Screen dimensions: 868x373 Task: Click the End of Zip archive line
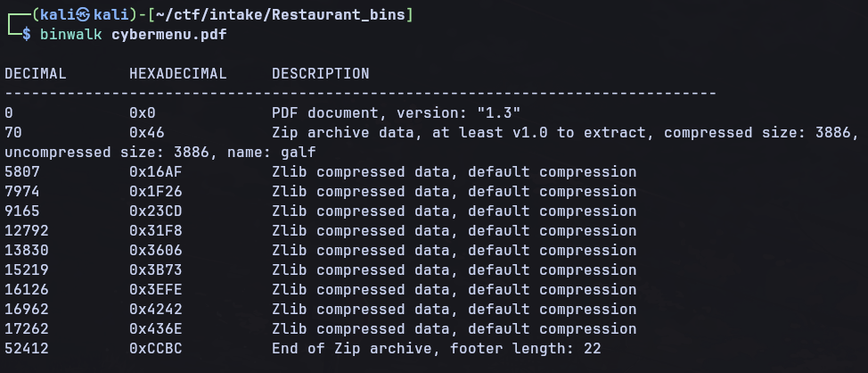[436, 349]
